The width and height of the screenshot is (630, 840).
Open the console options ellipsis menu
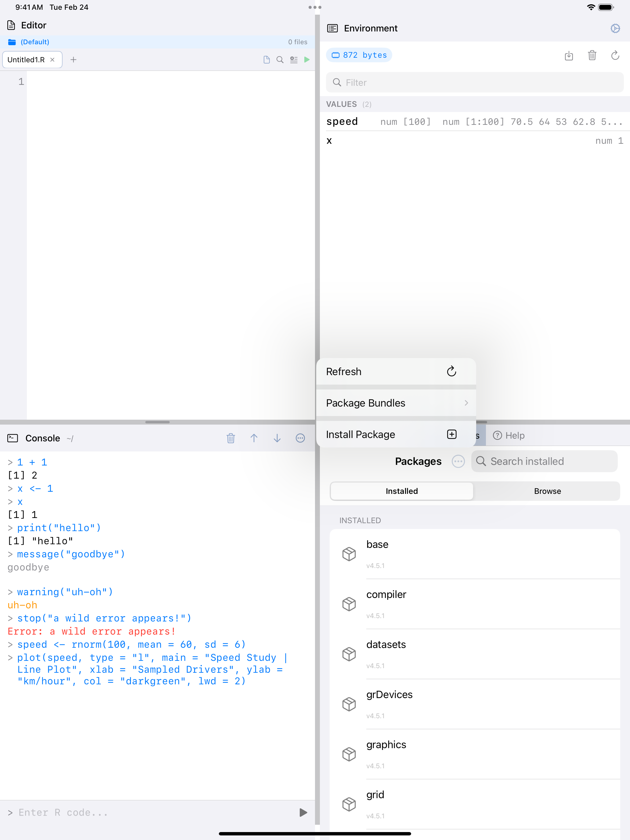300,438
